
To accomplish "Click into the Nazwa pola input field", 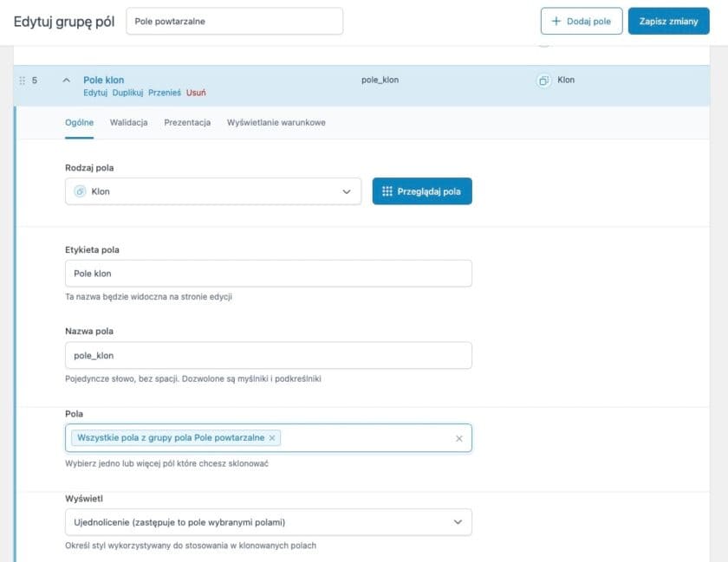I will click(268, 355).
